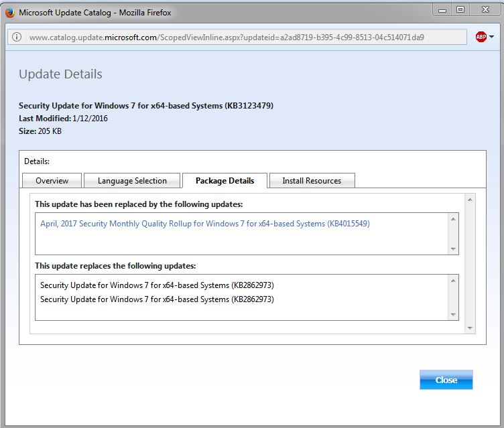Click the Update Details heading
504x428 pixels.
click(60, 74)
